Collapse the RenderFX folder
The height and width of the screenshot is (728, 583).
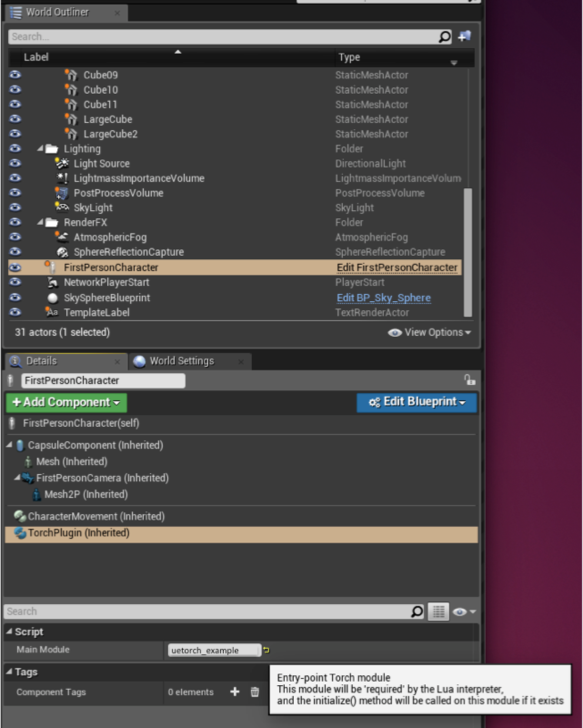(x=40, y=222)
